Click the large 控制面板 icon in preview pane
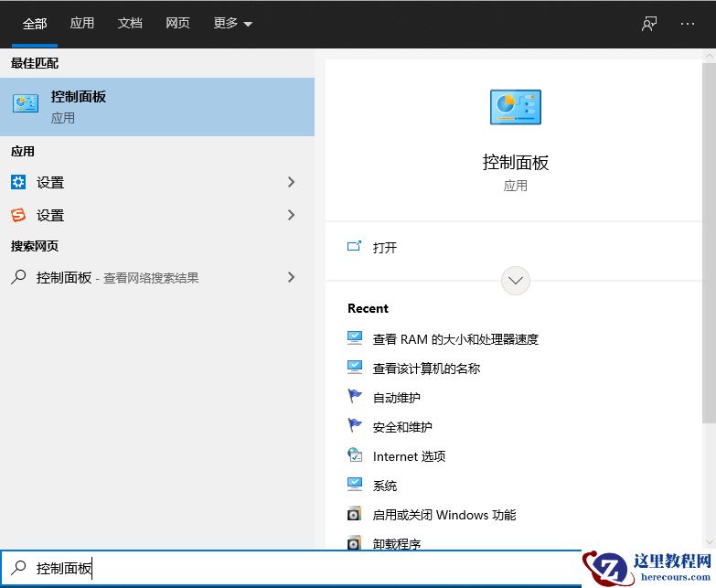Viewport: 716px width, 588px height. click(x=516, y=107)
